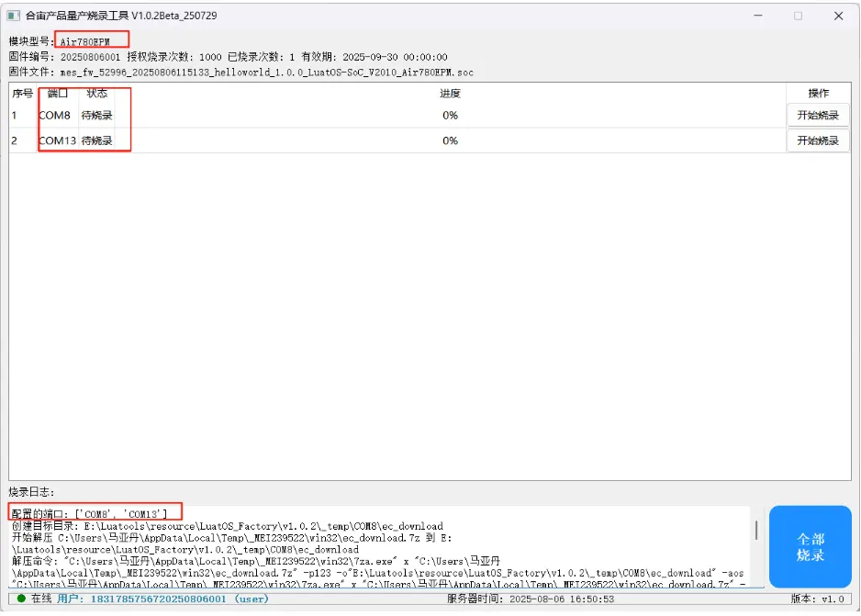
Task: Click the 烧录日志 label
Action: [x=31, y=492]
